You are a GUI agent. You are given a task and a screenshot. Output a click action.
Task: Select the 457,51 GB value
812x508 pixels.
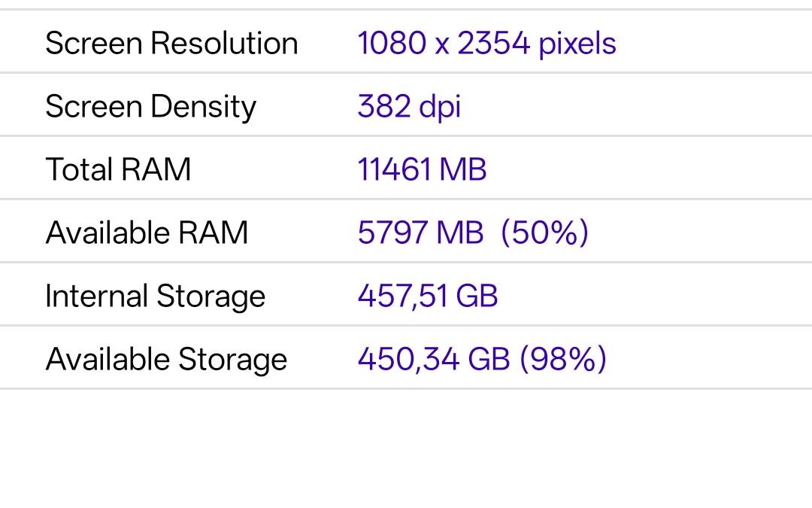[x=427, y=295]
